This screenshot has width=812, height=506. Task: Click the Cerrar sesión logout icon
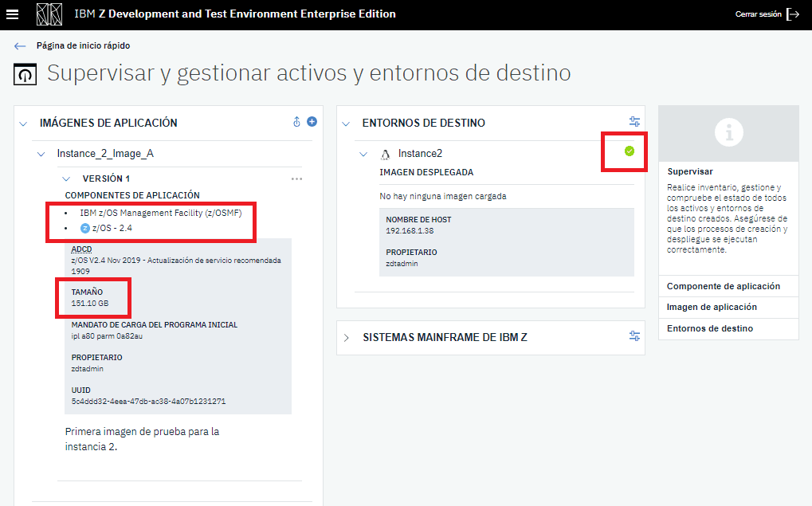pos(792,14)
